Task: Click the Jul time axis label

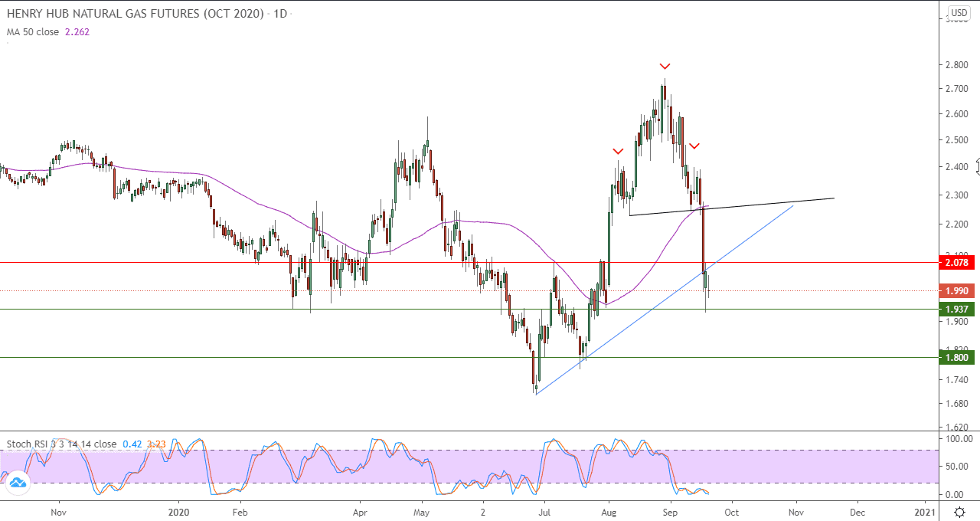Action: click(544, 511)
